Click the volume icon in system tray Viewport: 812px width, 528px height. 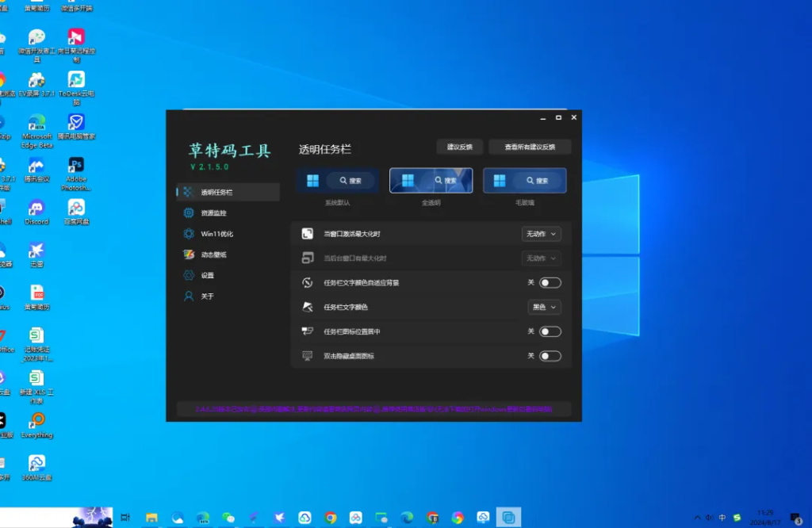(x=710, y=517)
